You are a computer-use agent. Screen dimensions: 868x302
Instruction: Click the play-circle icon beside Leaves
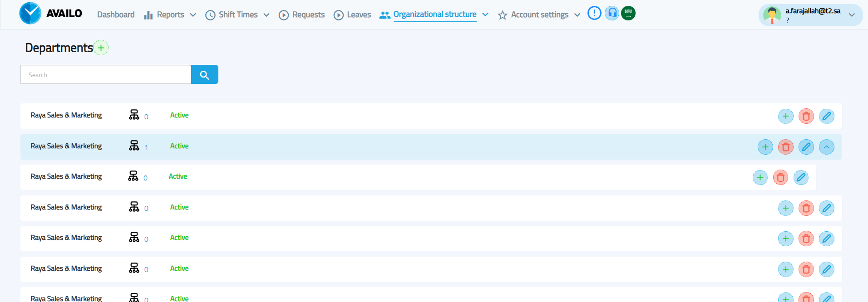pos(339,15)
